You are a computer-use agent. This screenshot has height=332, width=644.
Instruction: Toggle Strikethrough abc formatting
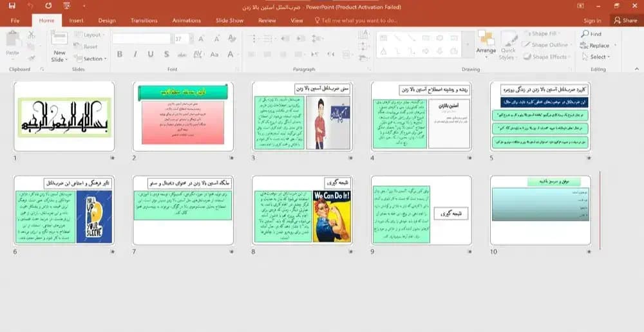(x=182, y=55)
